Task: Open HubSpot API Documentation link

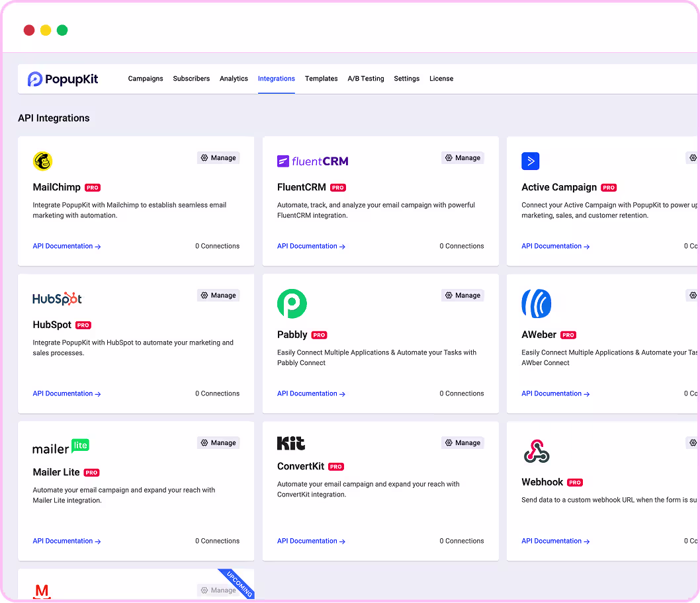Action: (x=67, y=393)
